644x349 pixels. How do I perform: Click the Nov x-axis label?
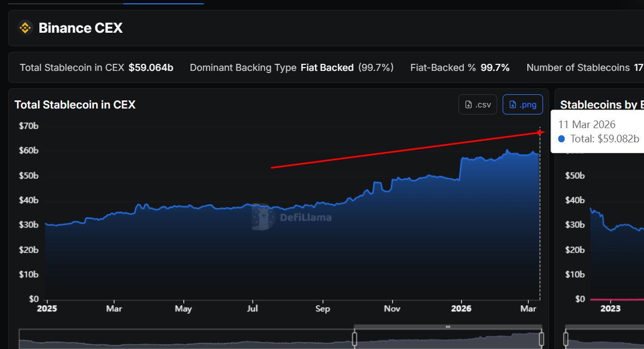392,309
